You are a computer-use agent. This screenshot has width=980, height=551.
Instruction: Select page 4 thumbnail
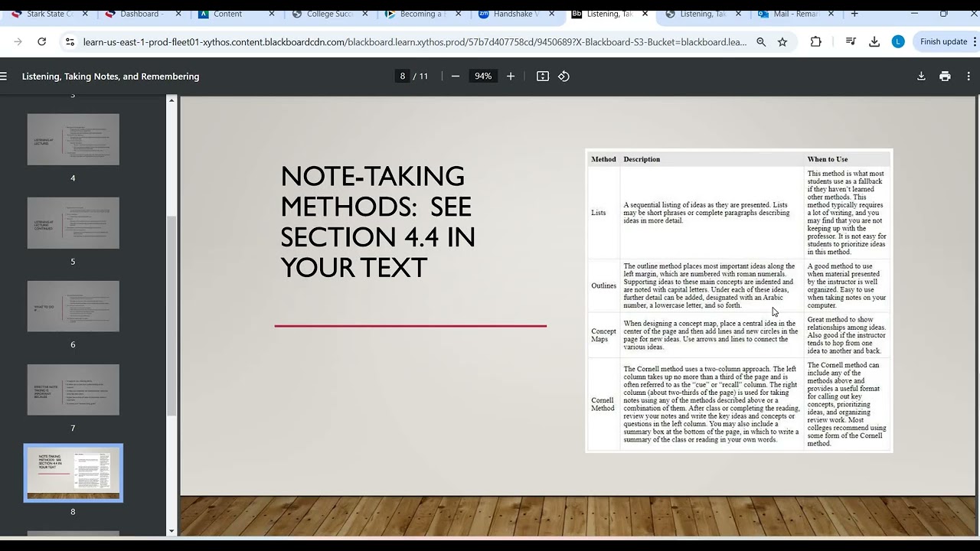[x=73, y=139]
